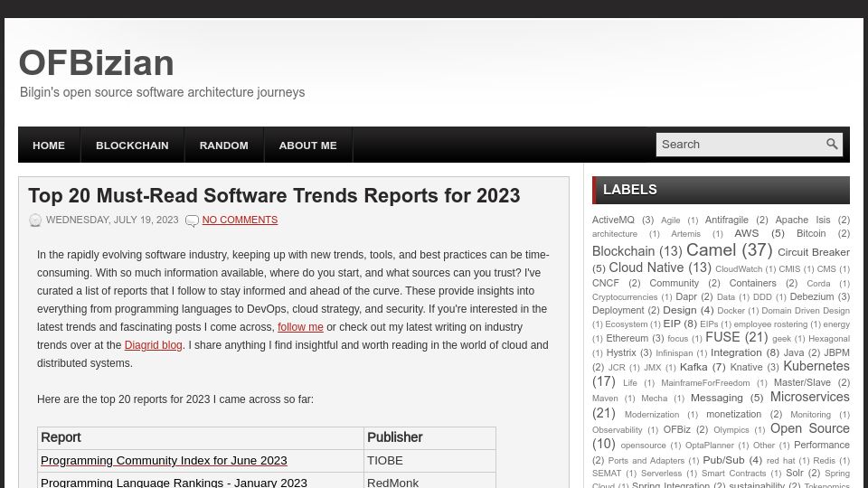Screen dimensions: 868x488
Task: Click the comment bubble icon
Action: pos(192,221)
